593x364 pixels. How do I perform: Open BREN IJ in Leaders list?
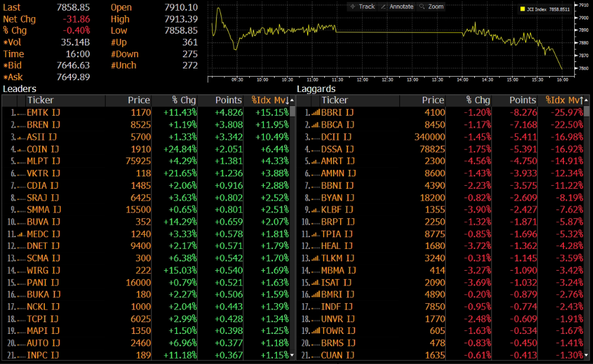click(44, 124)
